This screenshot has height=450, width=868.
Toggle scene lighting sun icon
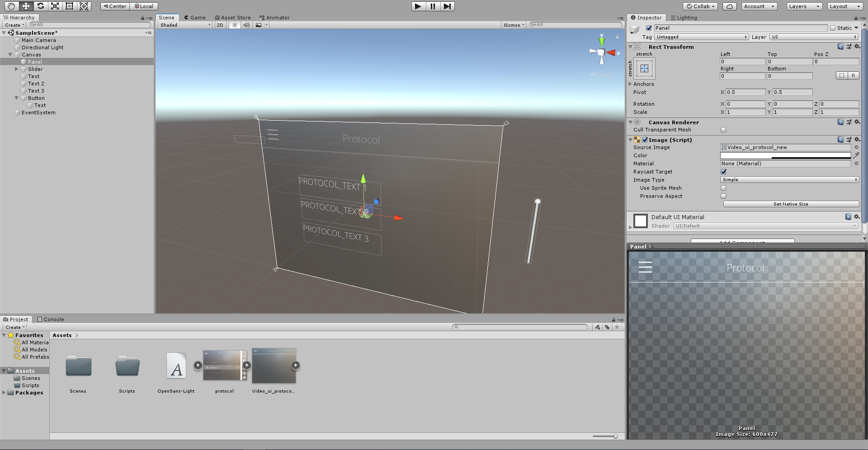point(235,25)
